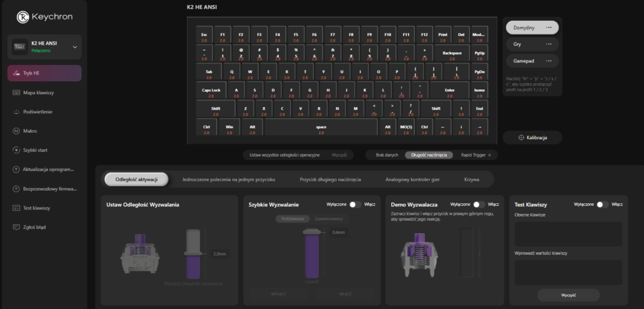Click the 2.0mm actuation value box

pyautogui.click(x=219, y=254)
